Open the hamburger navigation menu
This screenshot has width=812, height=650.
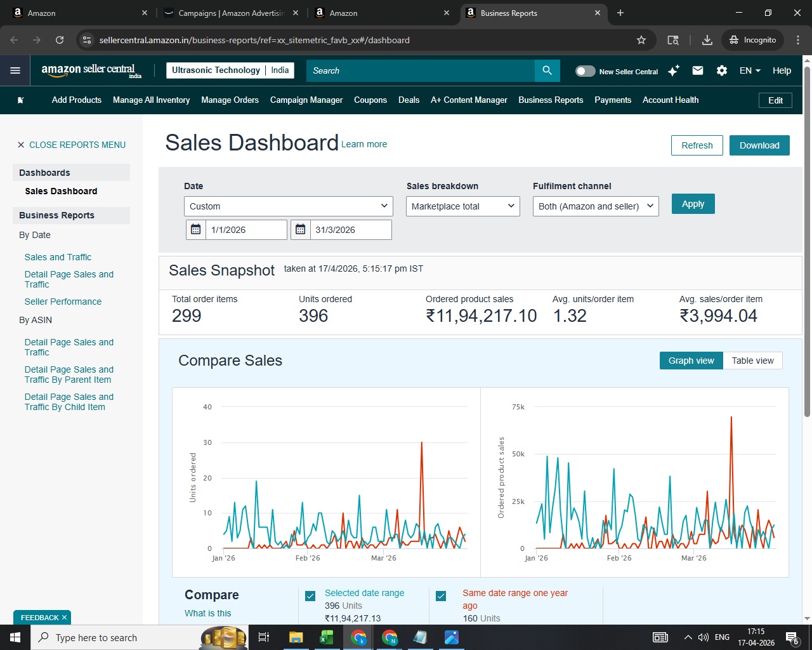coord(15,70)
